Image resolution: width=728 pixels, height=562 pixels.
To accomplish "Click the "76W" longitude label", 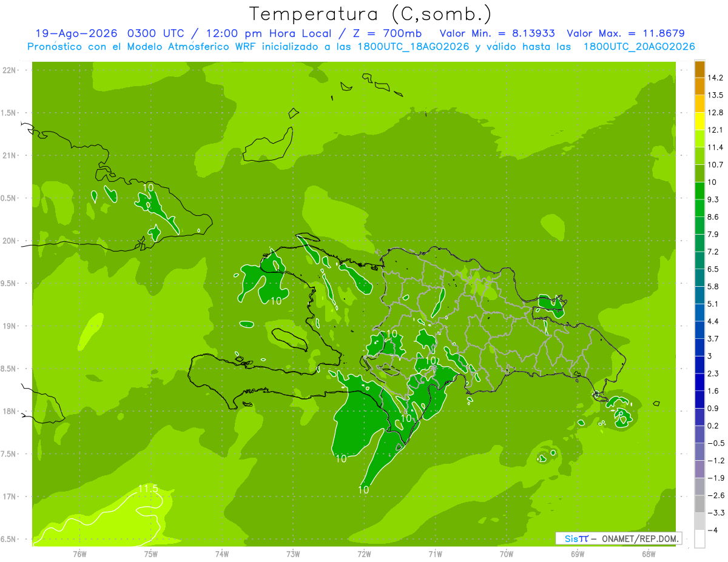I will click(x=79, y=554).
